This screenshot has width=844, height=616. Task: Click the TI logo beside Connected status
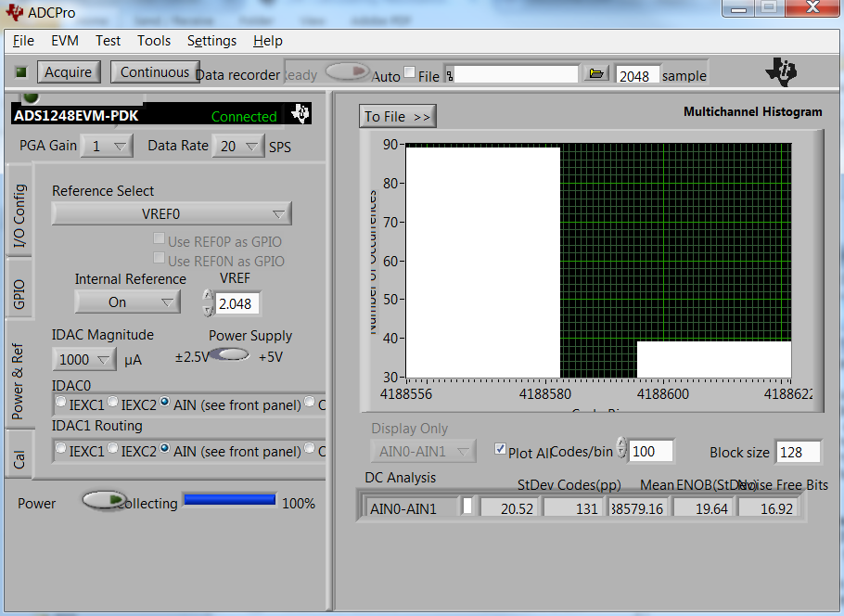click(x=301, y=113)
